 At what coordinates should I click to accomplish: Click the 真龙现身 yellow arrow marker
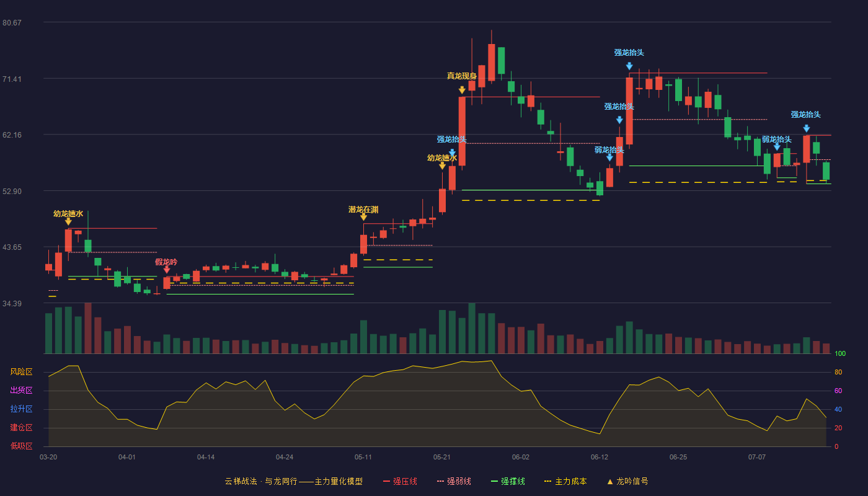(462, 91)
